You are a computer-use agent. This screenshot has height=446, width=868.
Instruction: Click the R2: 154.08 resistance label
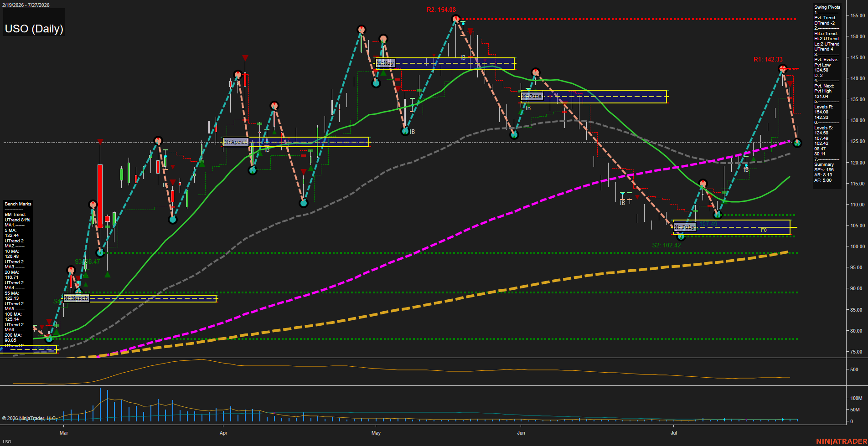tap(441, 10)
